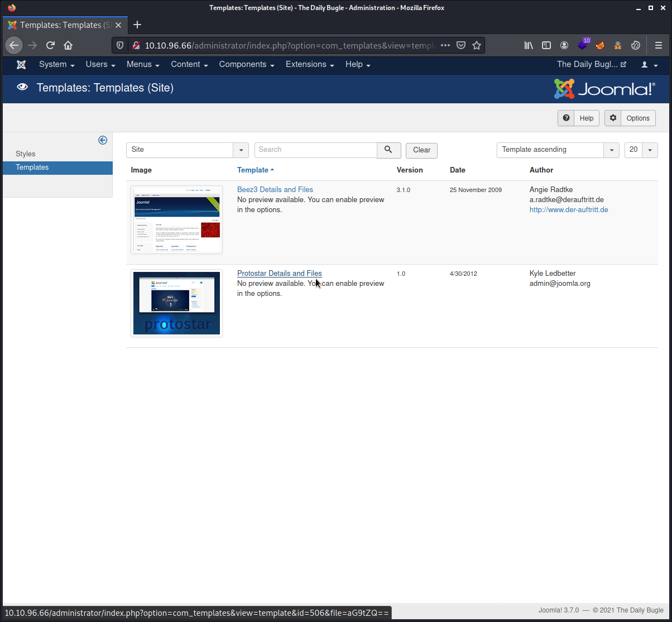
Task: Select Templates in the sidebar
Action: (x=57, y=168)
